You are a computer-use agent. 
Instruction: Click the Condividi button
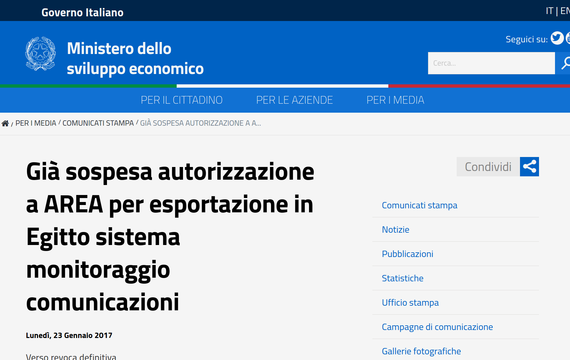[x=488, y=167]
